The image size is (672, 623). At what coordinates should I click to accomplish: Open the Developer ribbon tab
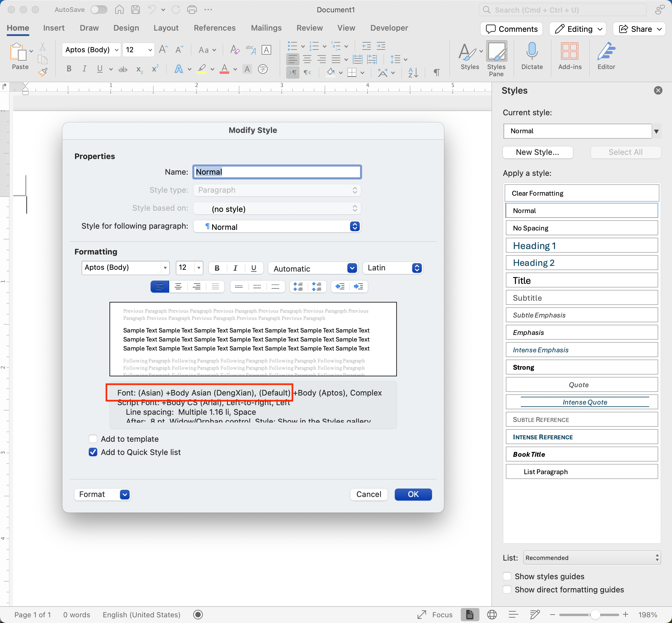388,28
